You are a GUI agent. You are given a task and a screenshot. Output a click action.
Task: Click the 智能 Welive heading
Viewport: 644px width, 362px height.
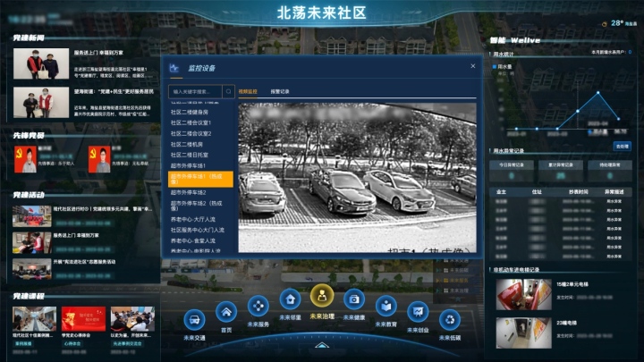coord(515,40)
